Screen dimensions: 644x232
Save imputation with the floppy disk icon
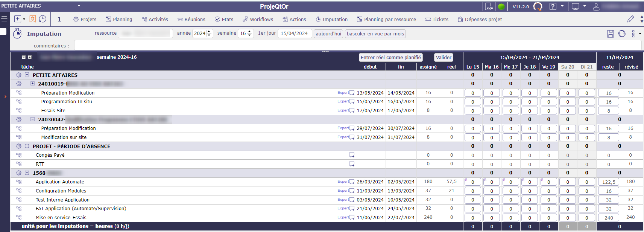click(x=611, y=34)
